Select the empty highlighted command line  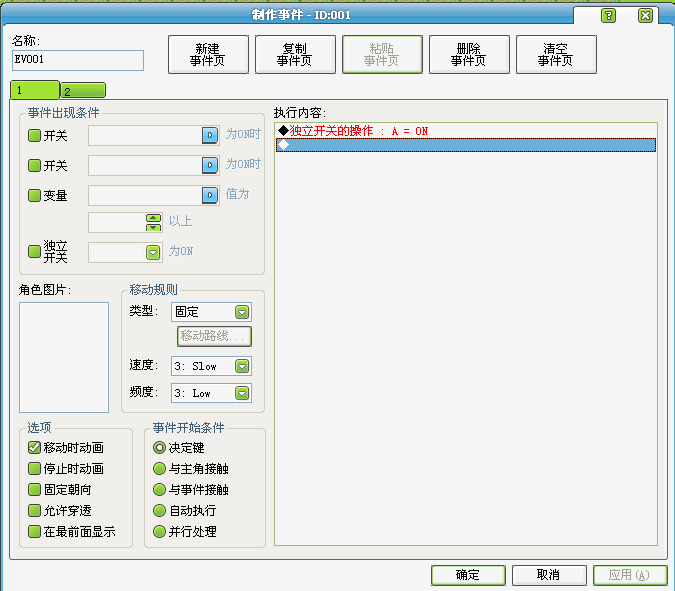466,145
